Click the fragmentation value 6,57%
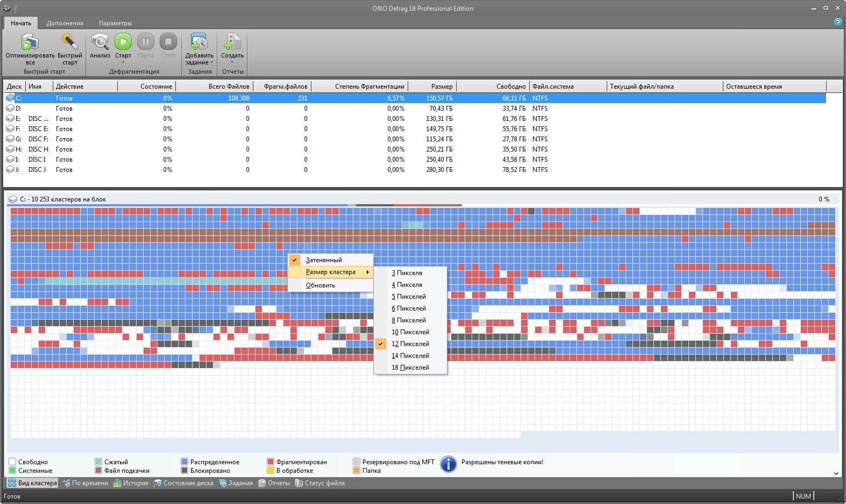This screenshot has height=504, width=846. coord(395,98)
